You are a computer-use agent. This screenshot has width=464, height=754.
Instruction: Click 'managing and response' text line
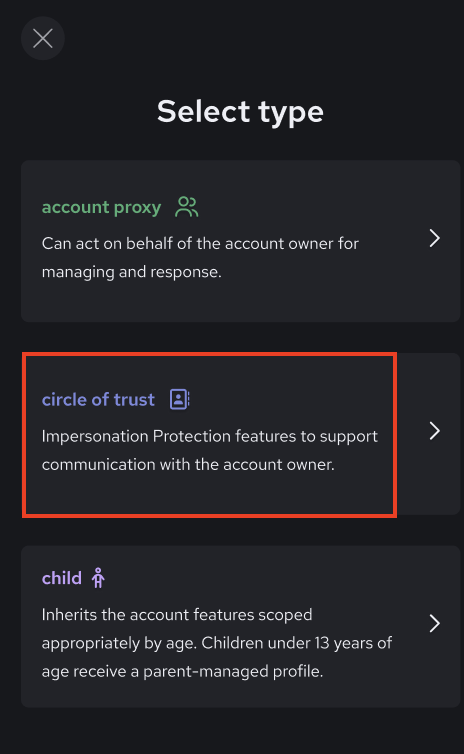[x=132, y=272]
